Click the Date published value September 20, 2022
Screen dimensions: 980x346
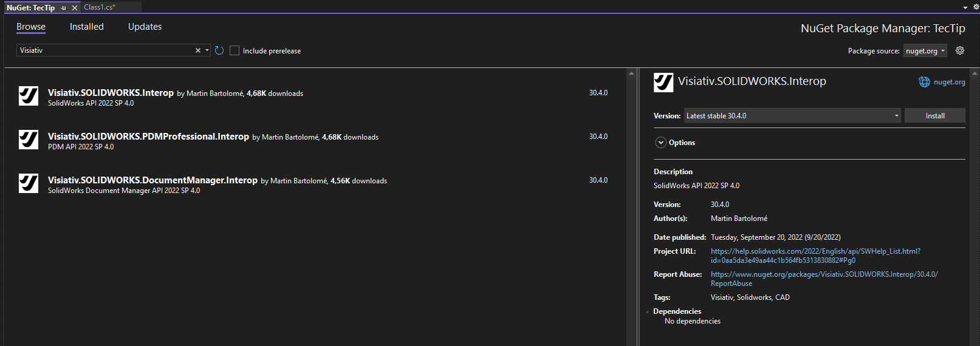(776, 237)
